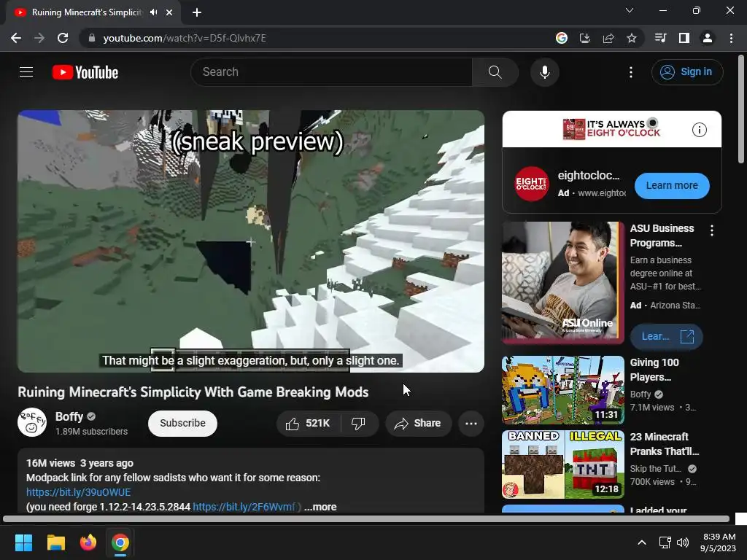Open the Eight O'Clock ad info icon
Image resolution: width=747 pixels, height=560 pixels.
(699, 130)
